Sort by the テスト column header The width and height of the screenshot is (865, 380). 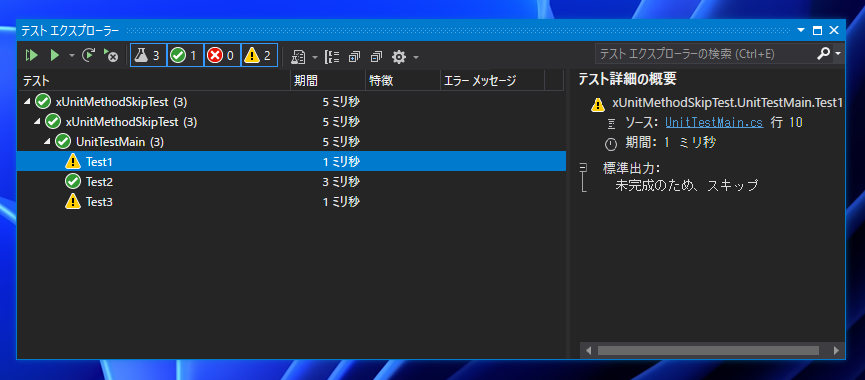[x=153, y=81]
